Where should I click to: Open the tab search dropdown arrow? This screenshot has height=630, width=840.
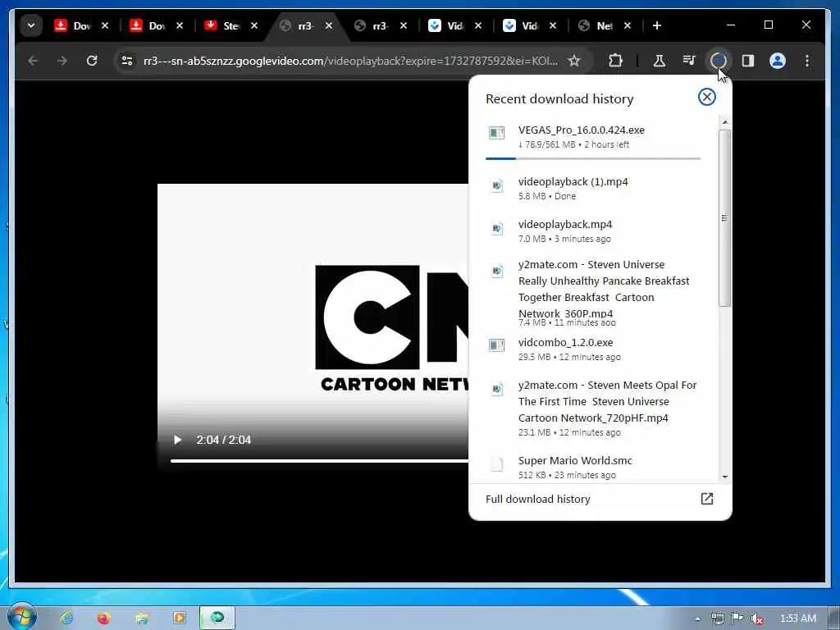31,25
